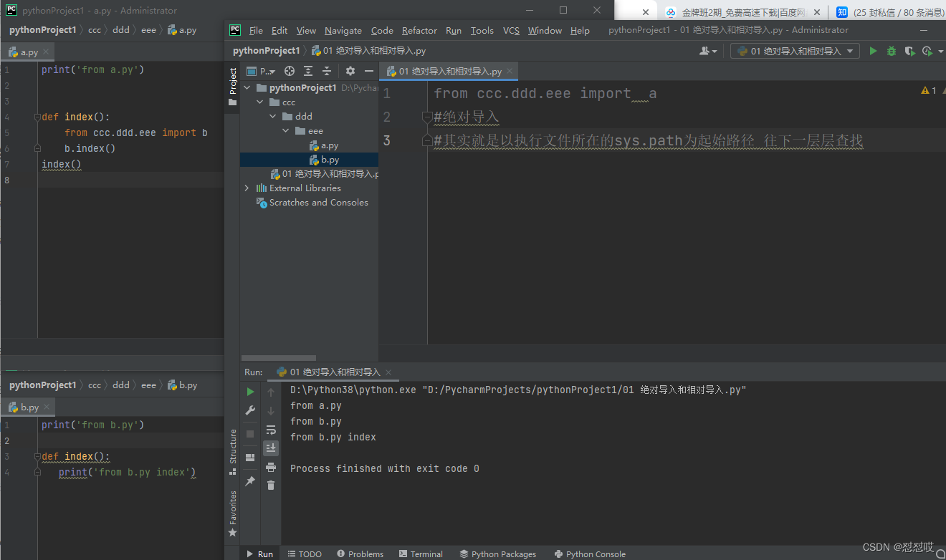Collapse the eee folder in project tree
946x560 pixels.
[285, 131]
